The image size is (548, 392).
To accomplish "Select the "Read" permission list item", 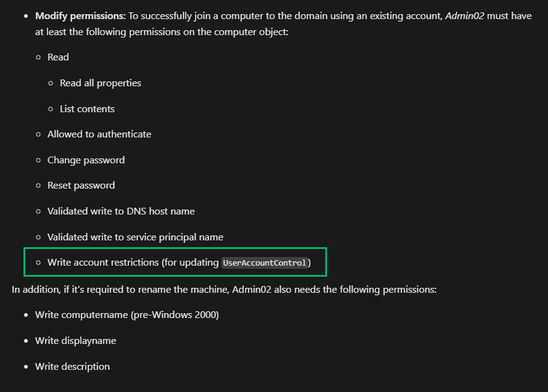I will (58, 57).
